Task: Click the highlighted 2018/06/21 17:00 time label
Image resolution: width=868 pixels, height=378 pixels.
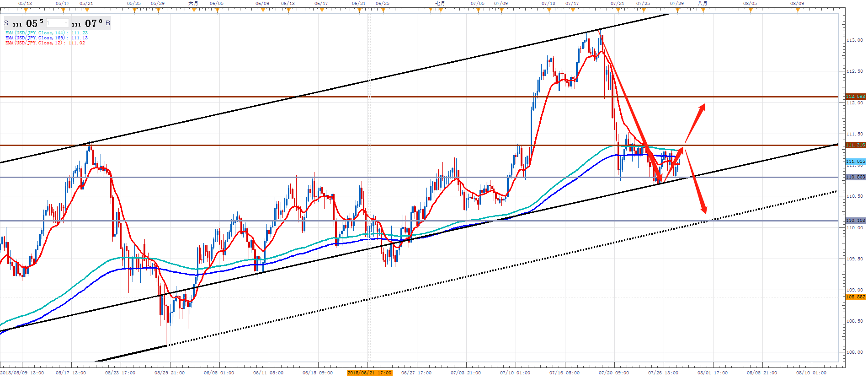Action: 369,373
